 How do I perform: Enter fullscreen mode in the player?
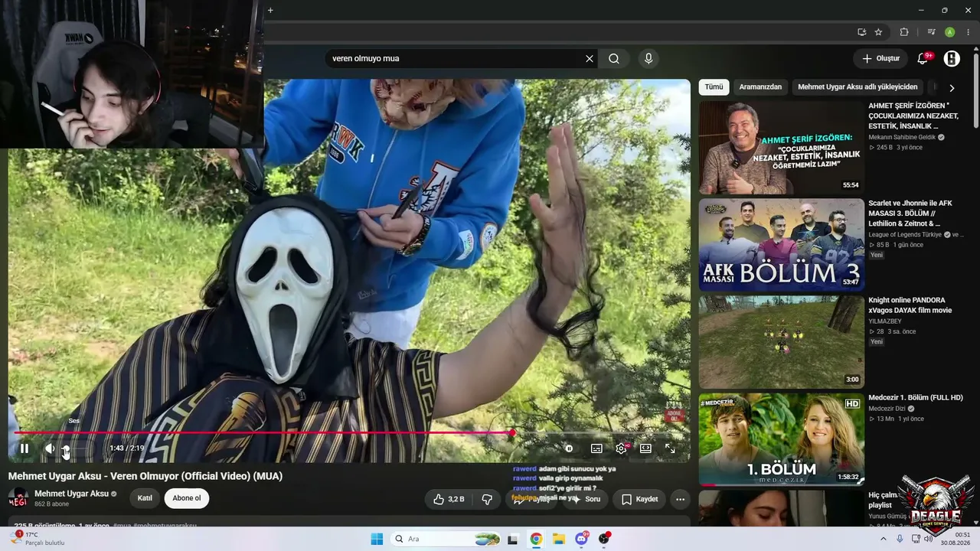670,448
